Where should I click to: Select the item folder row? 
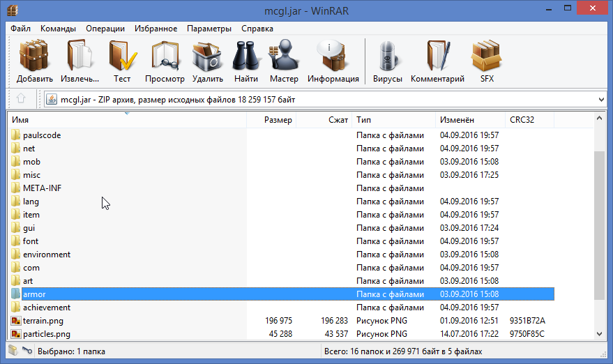[x=282, y=215]
